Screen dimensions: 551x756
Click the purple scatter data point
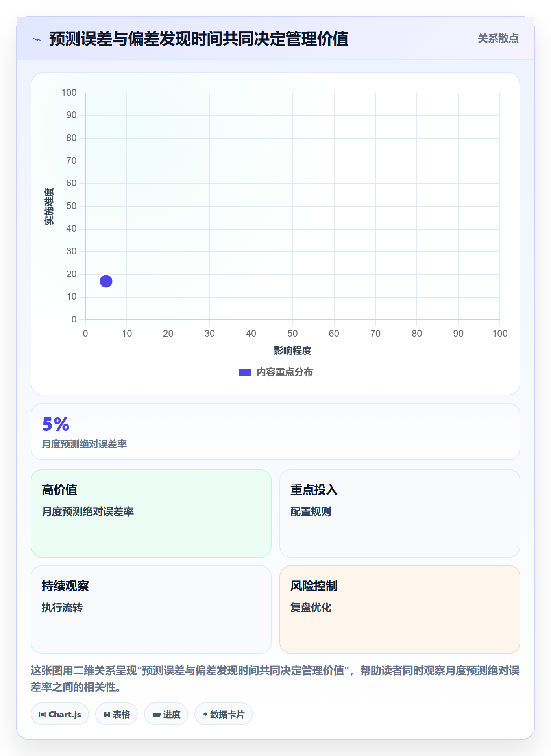click(106, 281)
